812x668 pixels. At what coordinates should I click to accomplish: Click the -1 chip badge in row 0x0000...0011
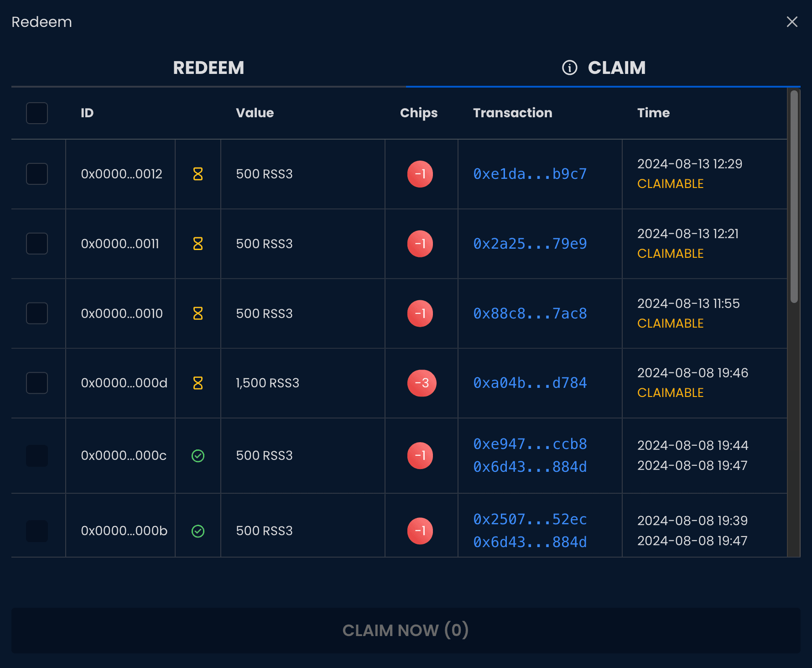pos(420,244)
